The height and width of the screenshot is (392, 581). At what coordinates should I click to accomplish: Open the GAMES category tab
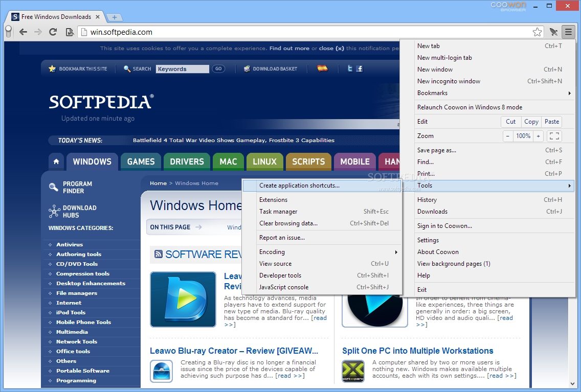point(141,162)
